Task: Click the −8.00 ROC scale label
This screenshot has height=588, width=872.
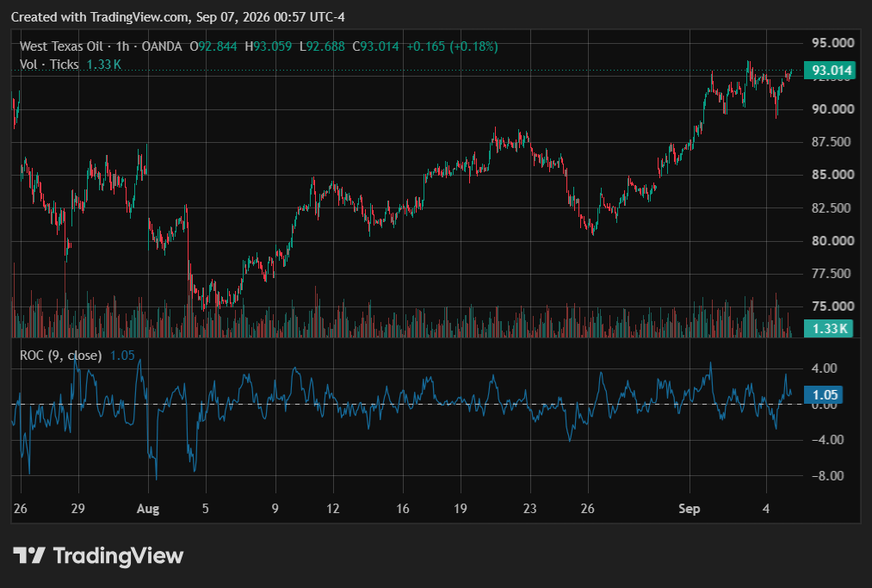Action: coord(827,475)
